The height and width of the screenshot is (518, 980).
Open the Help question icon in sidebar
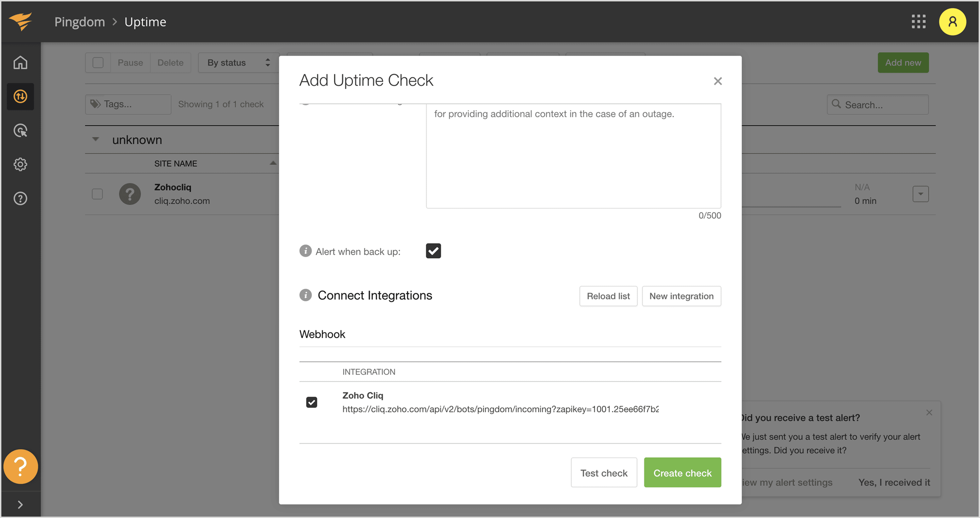(x=20, y=198)
